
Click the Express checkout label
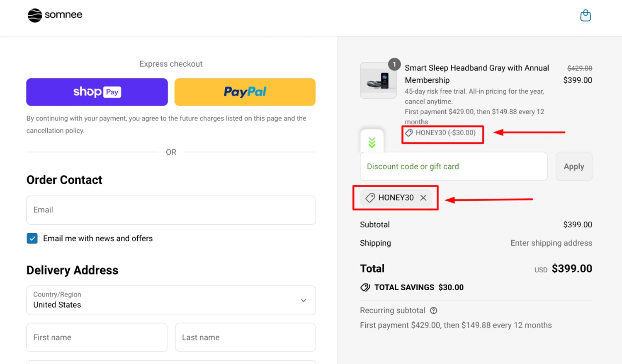click(x=171, y=64)
